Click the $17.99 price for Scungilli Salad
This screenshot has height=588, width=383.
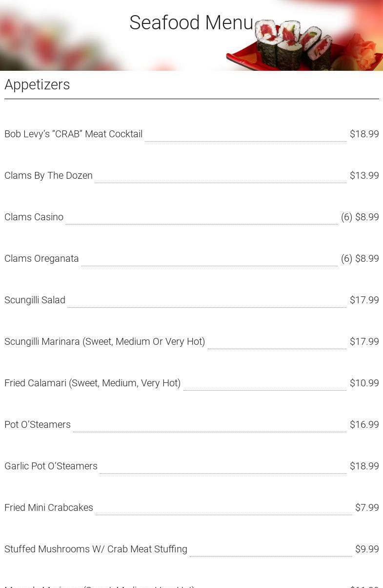[364, 300]
